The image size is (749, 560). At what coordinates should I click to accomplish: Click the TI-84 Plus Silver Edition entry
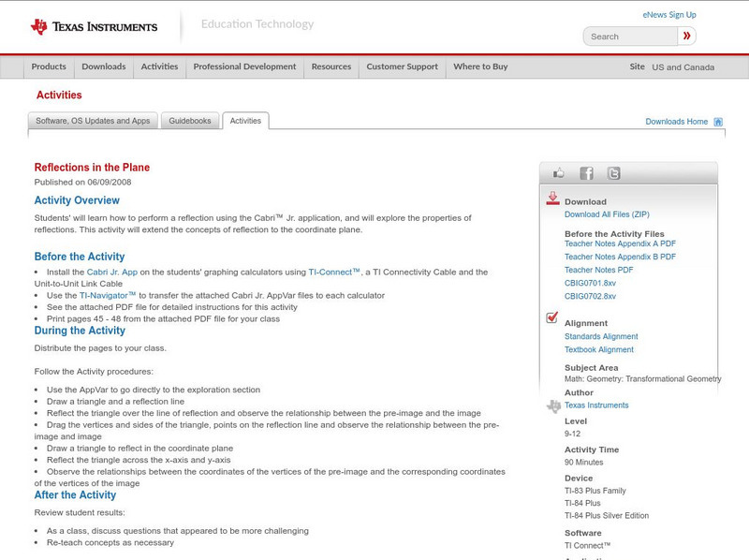[x=607, y=516]
